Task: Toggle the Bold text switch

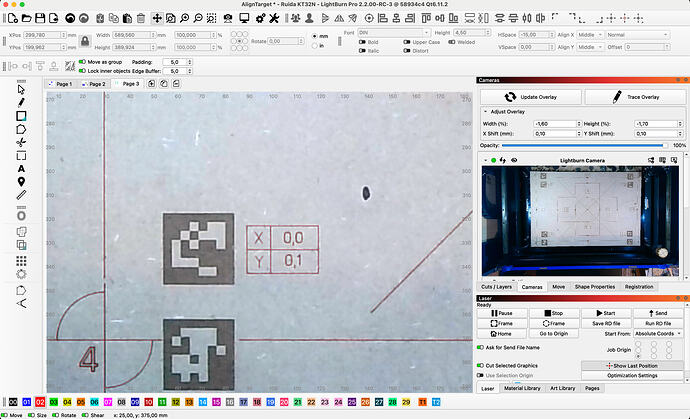Action: tap(363, 42)
